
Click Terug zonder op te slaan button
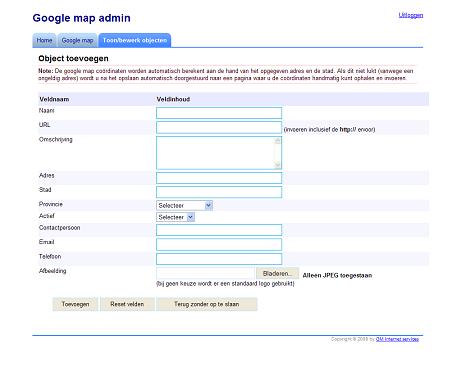click(x=207, y=304)
